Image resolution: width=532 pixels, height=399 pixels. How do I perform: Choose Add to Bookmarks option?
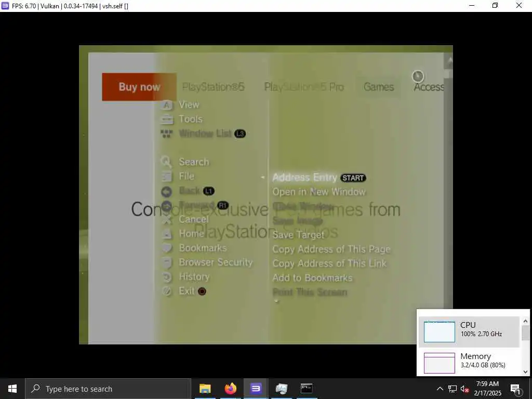click(312, 278)
